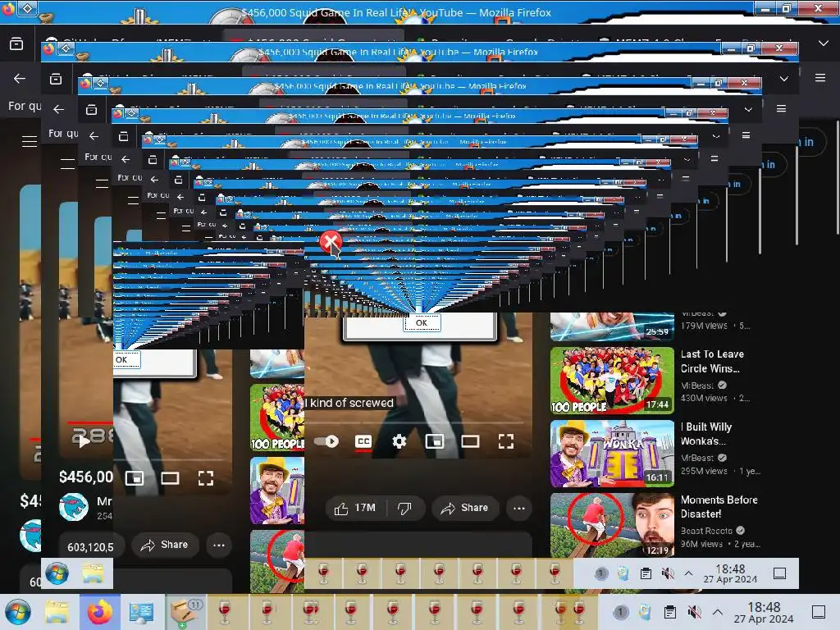
Task: Click red error X icon in dialog
Action: (x=331, y=242)
